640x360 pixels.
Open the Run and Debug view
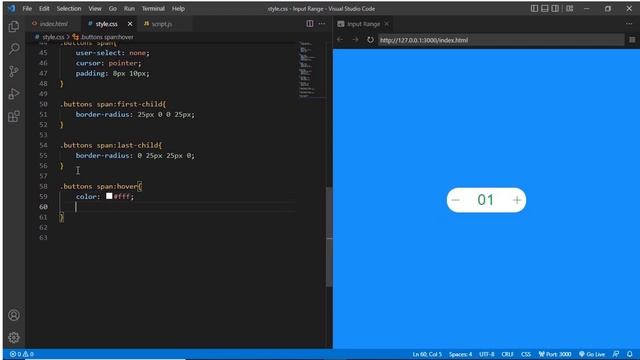coord(14,94)
